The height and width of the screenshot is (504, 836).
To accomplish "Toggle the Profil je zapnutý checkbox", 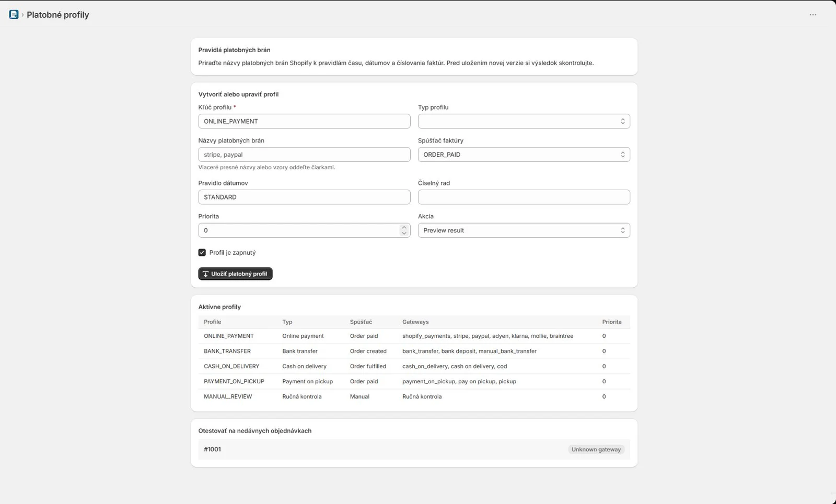I will pos(202,252).
